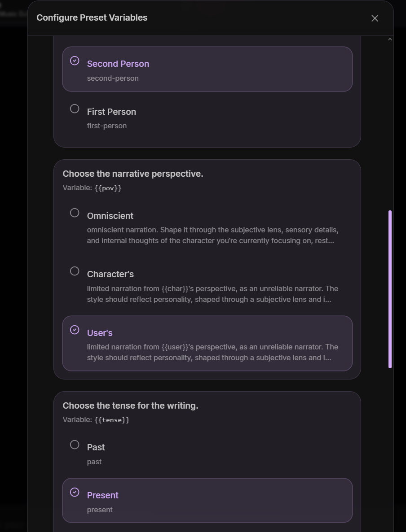Click the Configure Preset Variables title

pos(92,17)
